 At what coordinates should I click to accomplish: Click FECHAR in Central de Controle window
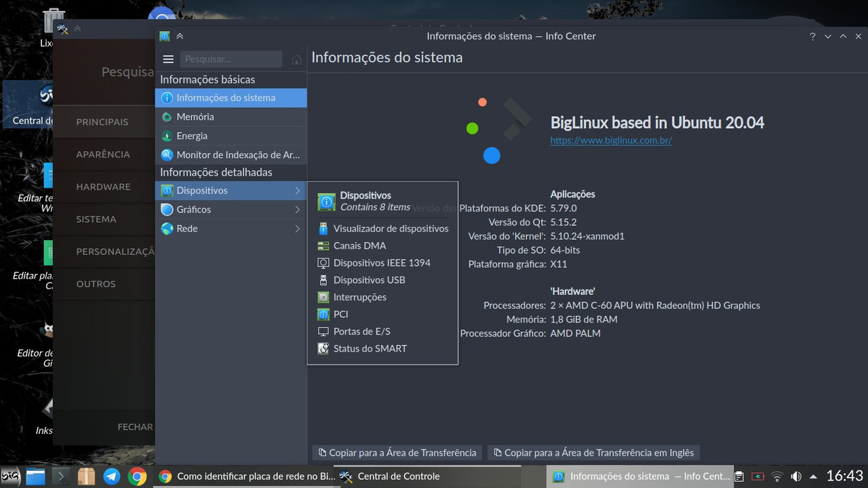coord(135,427)
